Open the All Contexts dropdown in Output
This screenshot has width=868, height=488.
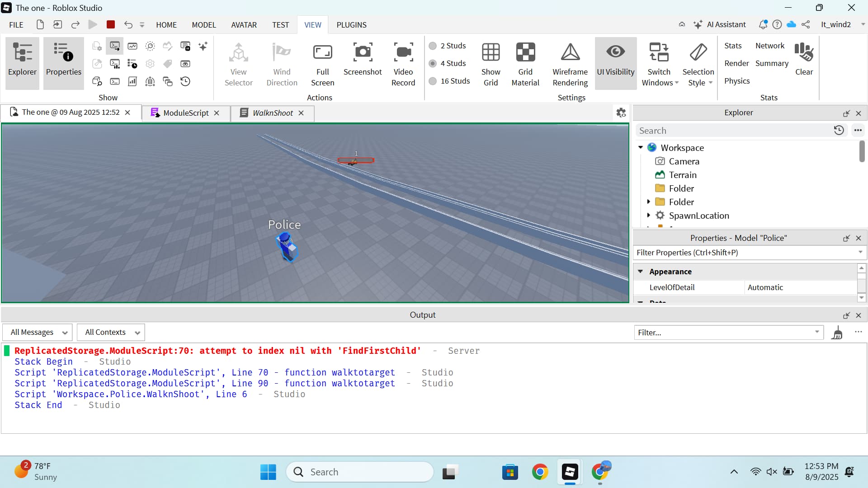click(x=110, y=332)
